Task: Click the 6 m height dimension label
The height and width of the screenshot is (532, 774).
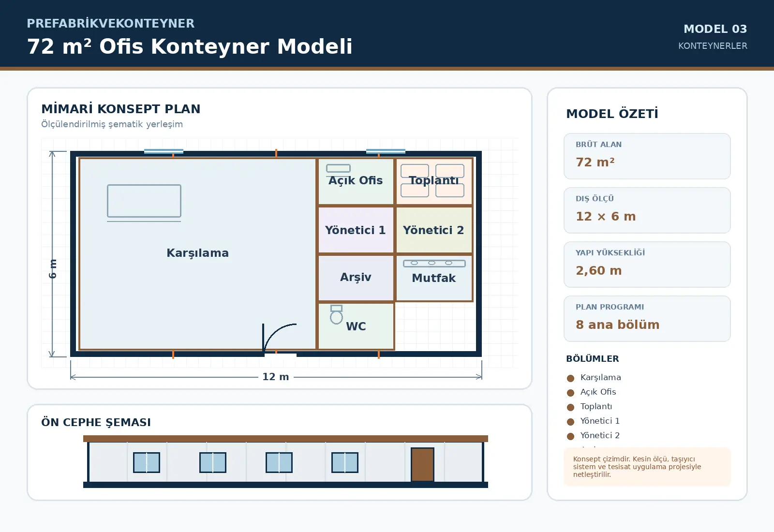Action: coord(53,268)
